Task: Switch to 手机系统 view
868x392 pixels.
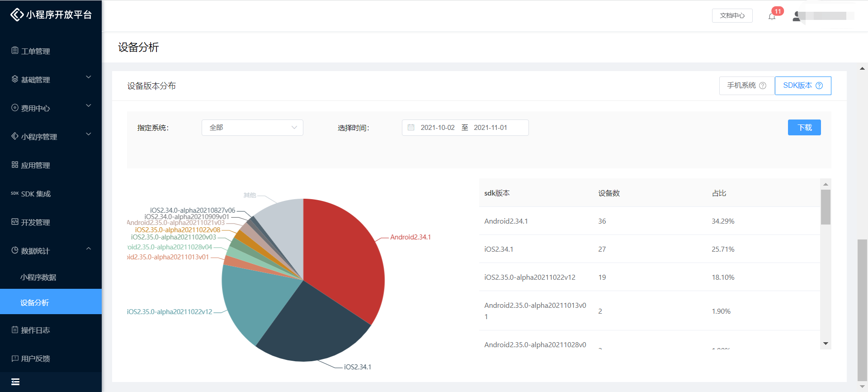Action: (x=741, y=86)
